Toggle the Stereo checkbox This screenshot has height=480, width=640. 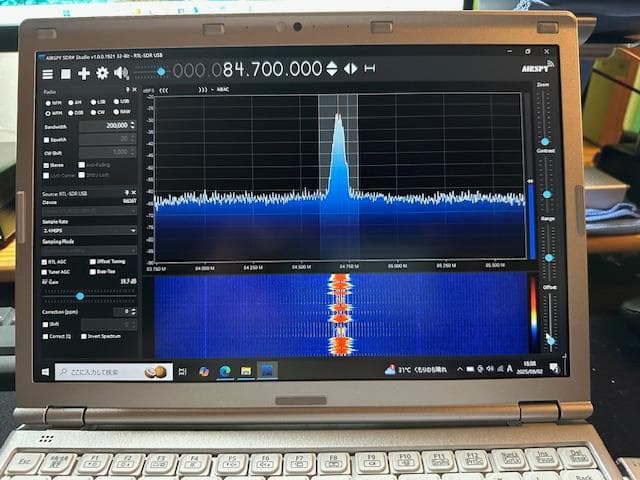point(46,166)
